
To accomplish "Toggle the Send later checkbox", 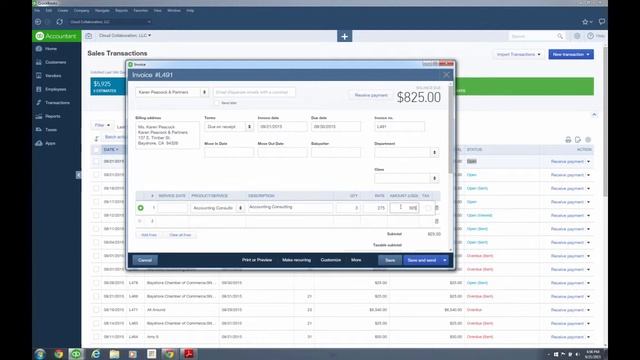I will pyautogui.click(x=217, y=103).
